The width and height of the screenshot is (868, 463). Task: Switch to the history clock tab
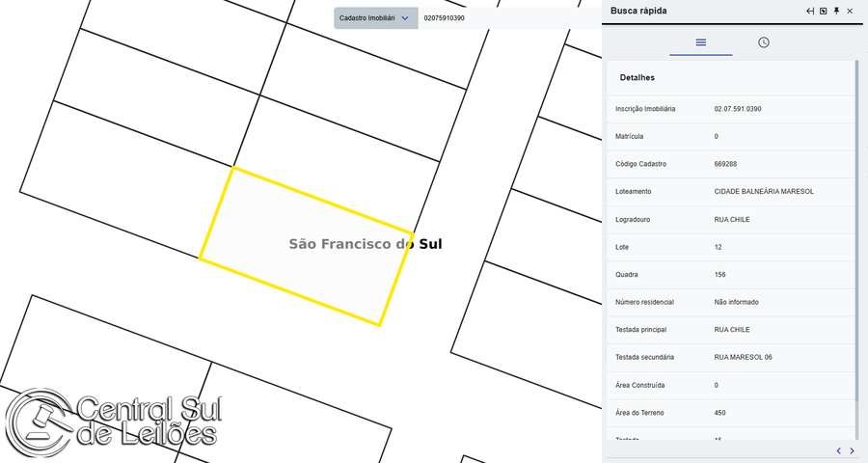(x=764, y=42)
